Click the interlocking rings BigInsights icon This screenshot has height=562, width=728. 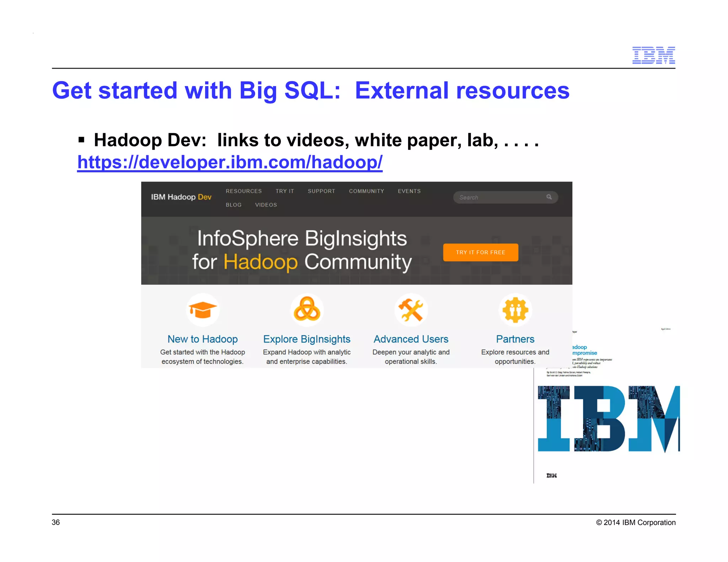click(x=307, y=310)
